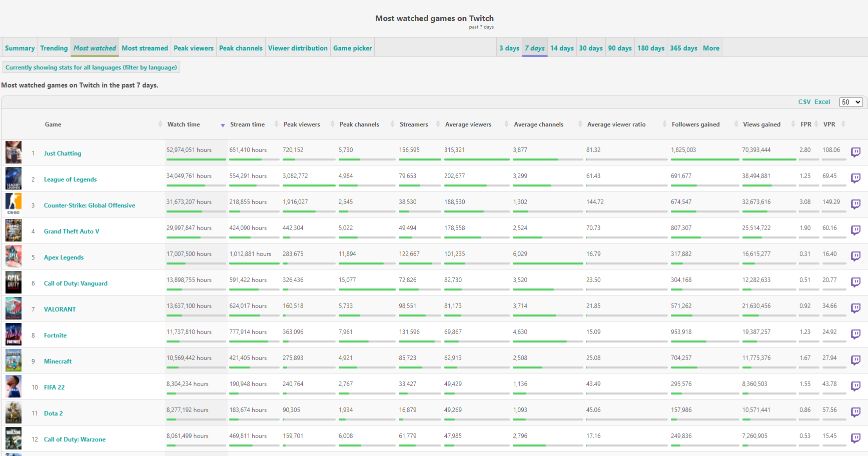Image resolution: width=868 pixels, height=456 pixels.
Task: Sort table by Watch time column
Action: 184,124
